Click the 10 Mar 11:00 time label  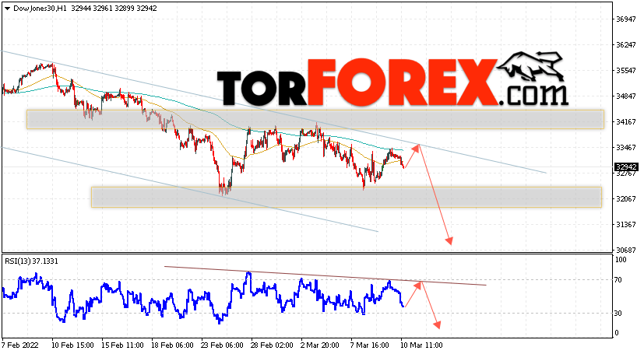[421, 345]
